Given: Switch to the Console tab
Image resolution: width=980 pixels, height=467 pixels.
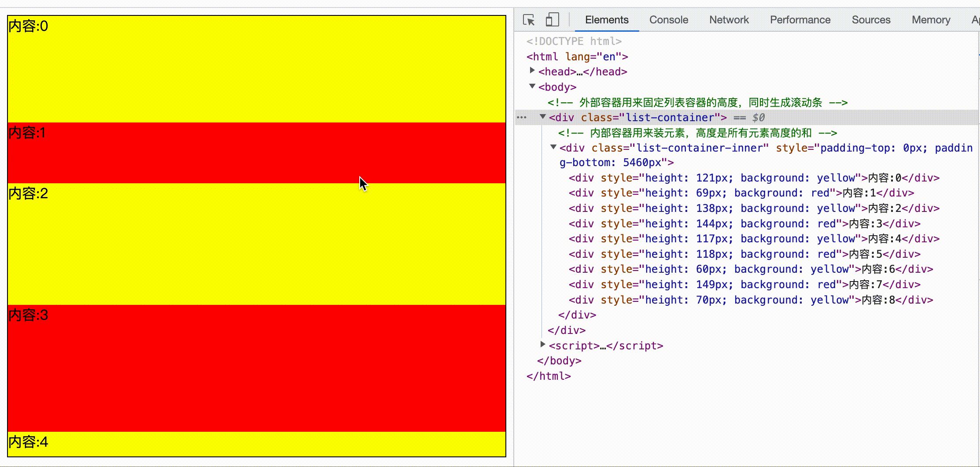Looking at the screenshot, I should click(669, 20).
